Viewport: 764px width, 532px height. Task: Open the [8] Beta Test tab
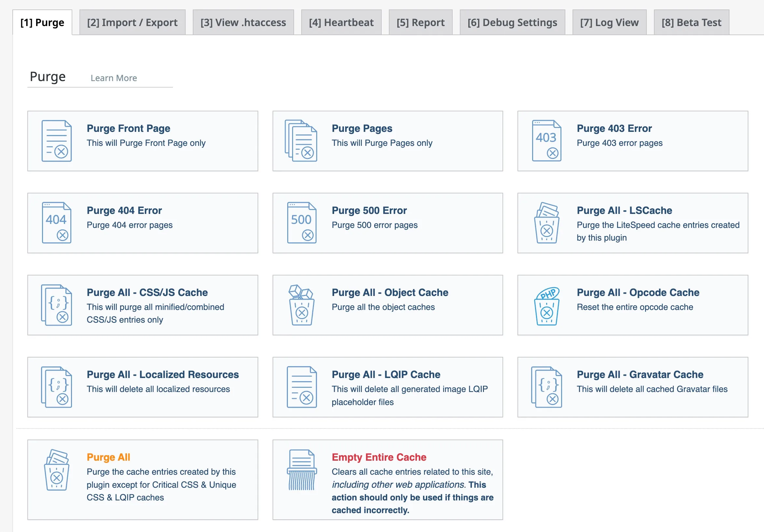pos(691,22)
